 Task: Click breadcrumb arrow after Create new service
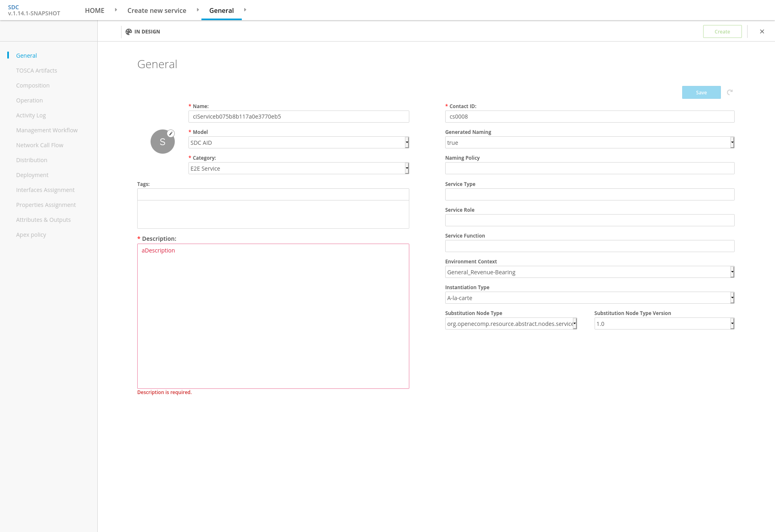(198, 10)
